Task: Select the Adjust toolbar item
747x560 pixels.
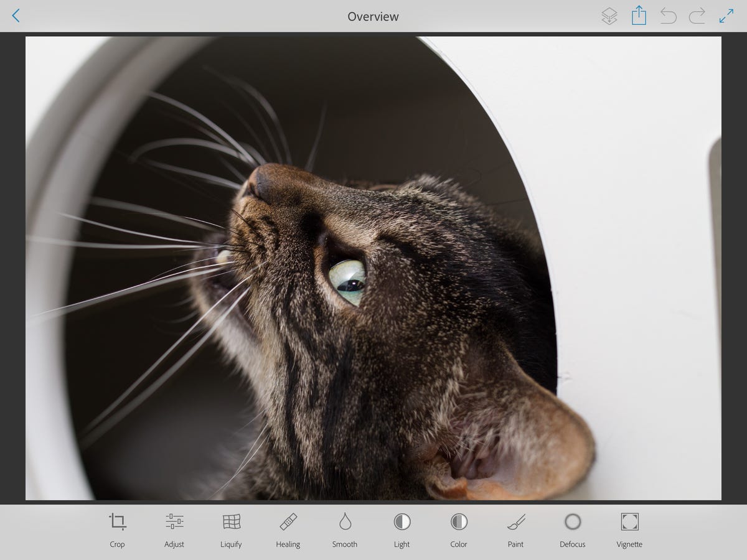Action: [174, 529]
